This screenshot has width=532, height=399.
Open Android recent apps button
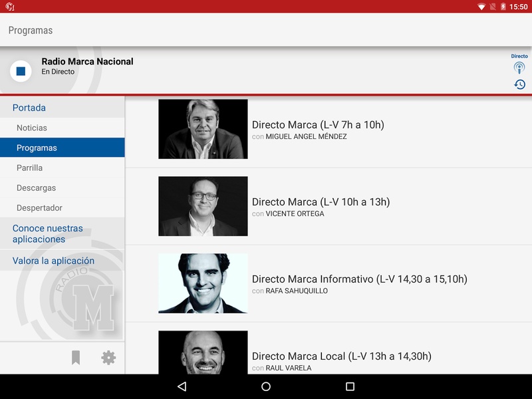tap(350, 386)
